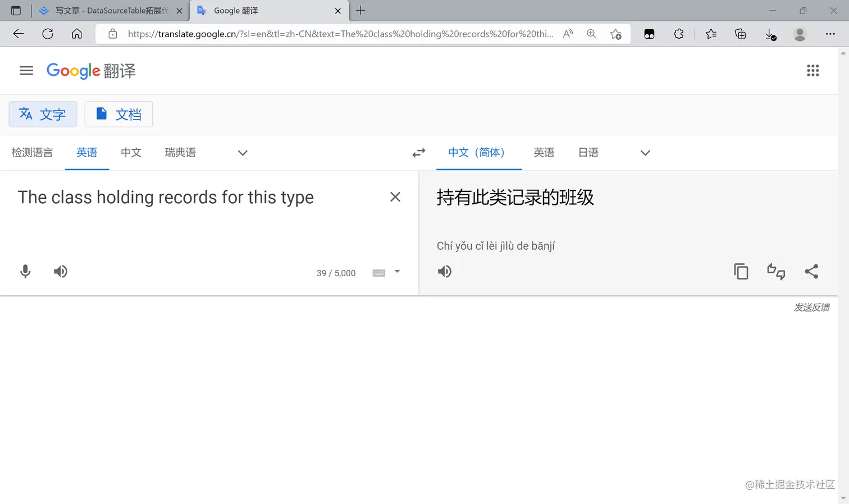Viewport: 849px width, 504px height.
Task: View site information lock icon
Action: click(113, 34)
